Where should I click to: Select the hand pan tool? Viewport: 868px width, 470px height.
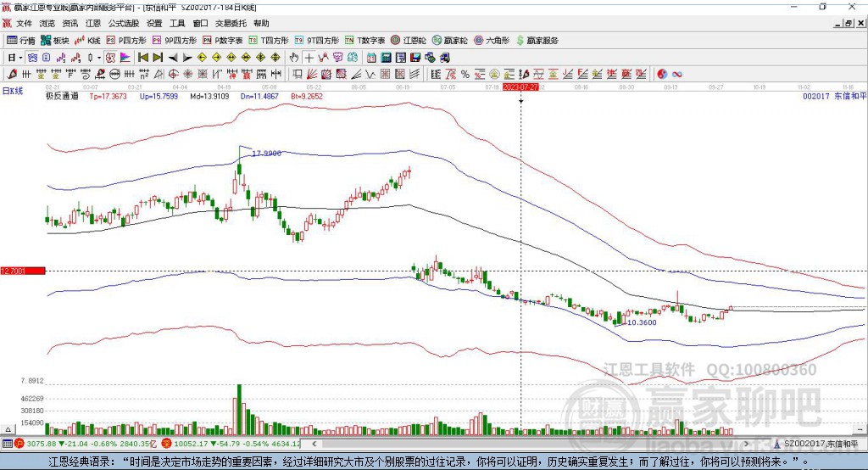coord(294,58)
